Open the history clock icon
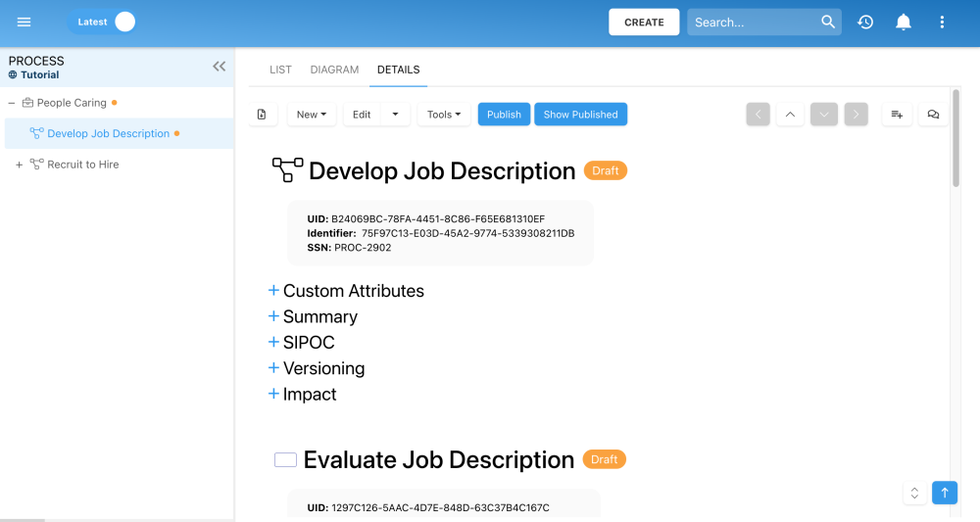 [x=865, y=23]
